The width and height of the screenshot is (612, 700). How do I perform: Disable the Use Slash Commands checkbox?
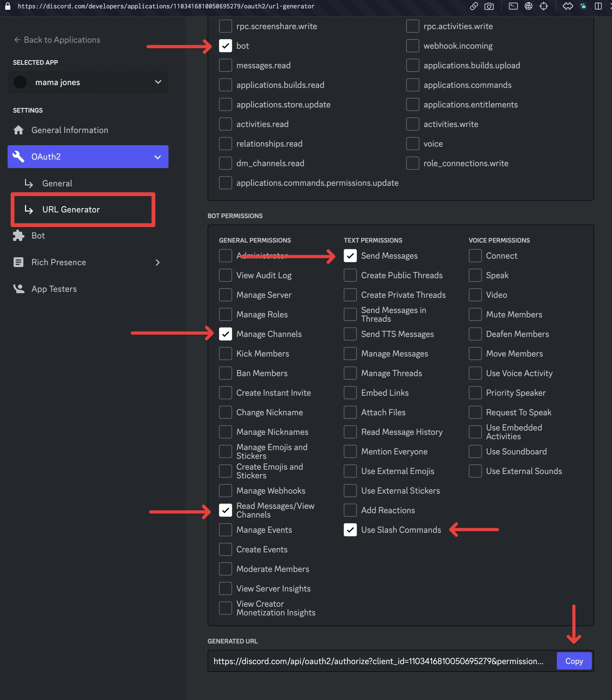coord(350,530)
